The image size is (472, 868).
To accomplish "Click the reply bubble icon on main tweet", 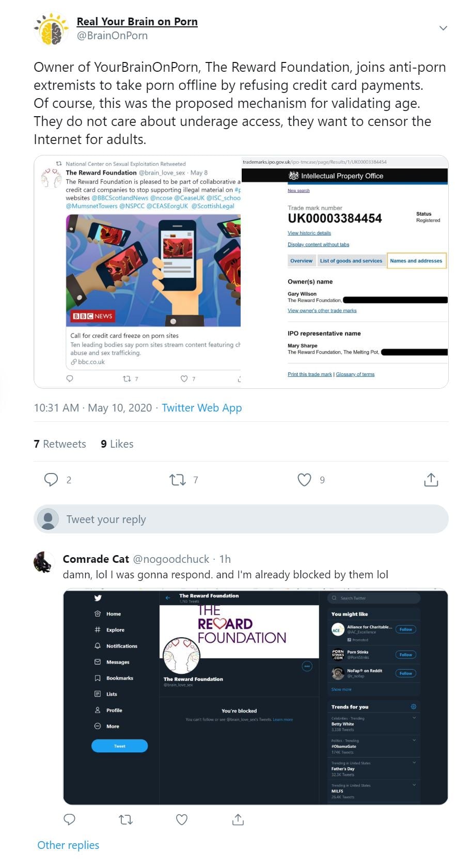I will 51,480.
